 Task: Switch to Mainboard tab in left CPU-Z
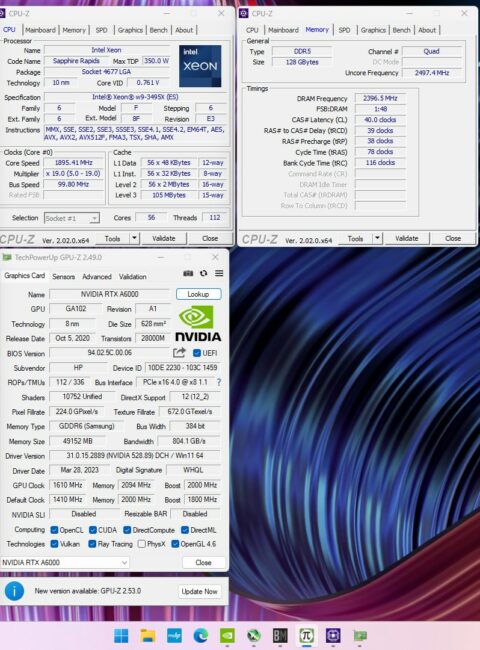(40, 30)
